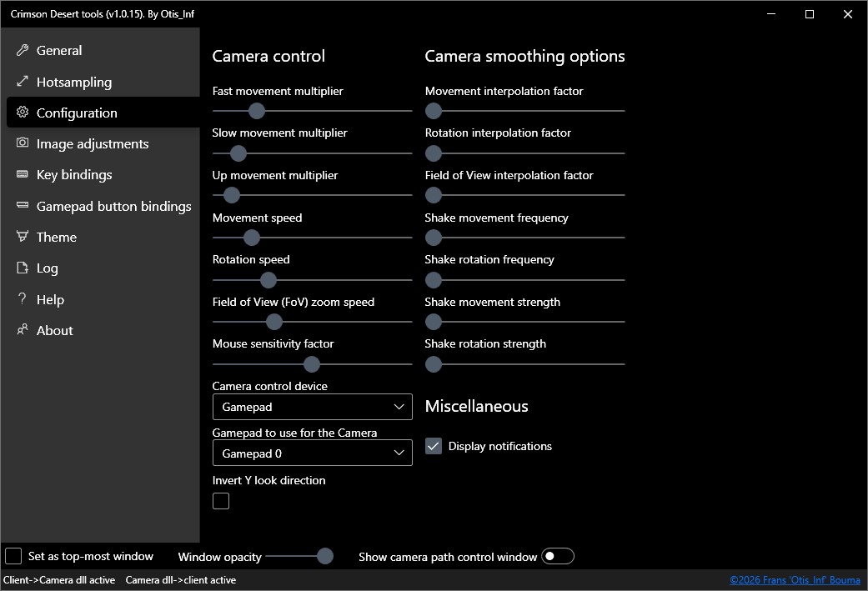Click the document icon beside Log
This screenshot has height=591, width=868.
tap(23, 268)
